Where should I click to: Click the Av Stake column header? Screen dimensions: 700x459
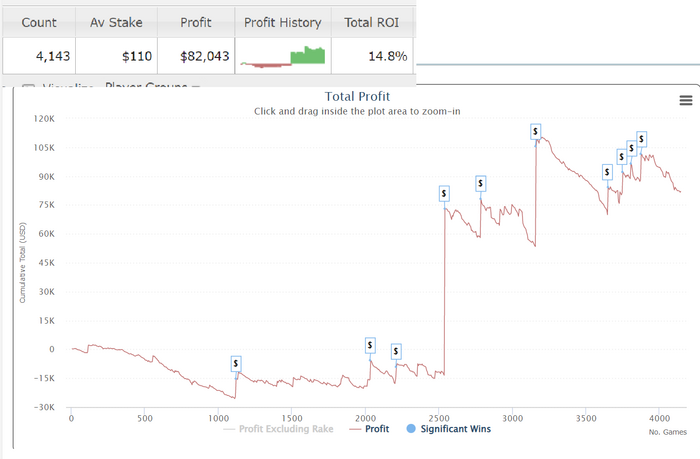[x=116, y=22]
